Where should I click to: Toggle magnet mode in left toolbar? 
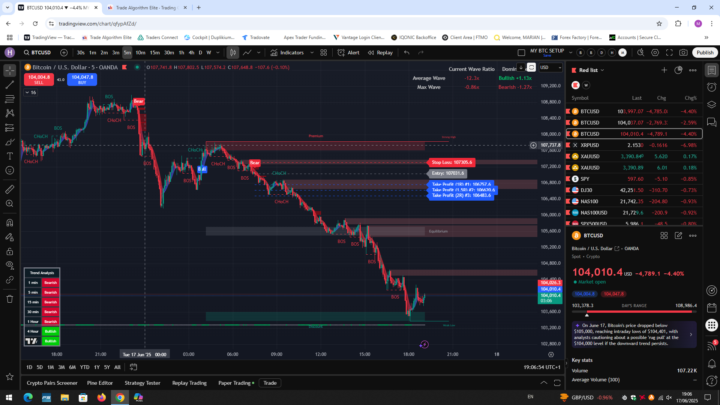10,223
